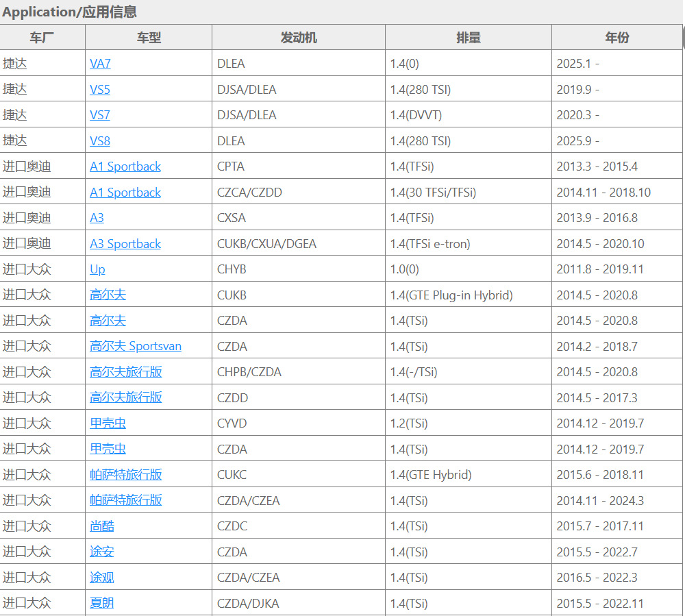Viewport: 685px width, 616px height.
Task: Open 帕萨特旅行版 link in CZDA/CZEA row
Action: [x=126, y=500]
